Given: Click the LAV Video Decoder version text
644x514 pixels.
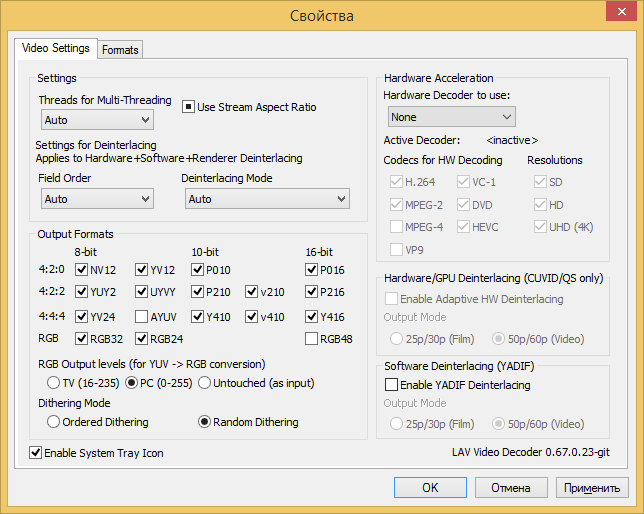Looking at the screenshot, I should 531,452.
